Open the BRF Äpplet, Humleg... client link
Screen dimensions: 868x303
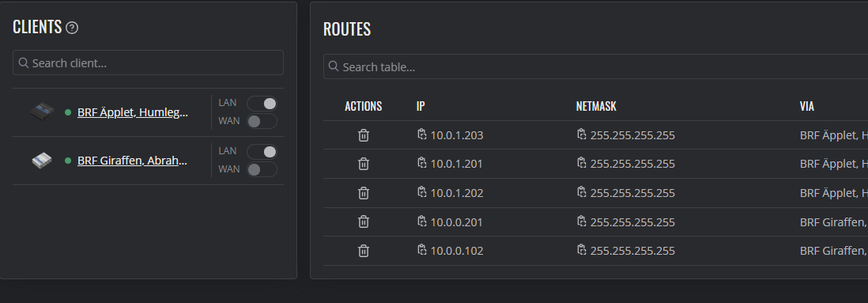pos(133,112)
